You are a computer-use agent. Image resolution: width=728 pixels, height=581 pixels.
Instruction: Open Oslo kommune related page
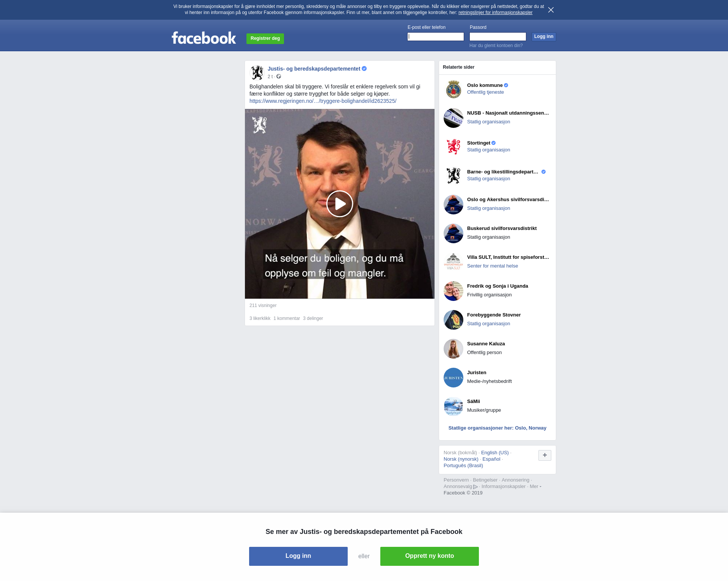pos(485,85)
